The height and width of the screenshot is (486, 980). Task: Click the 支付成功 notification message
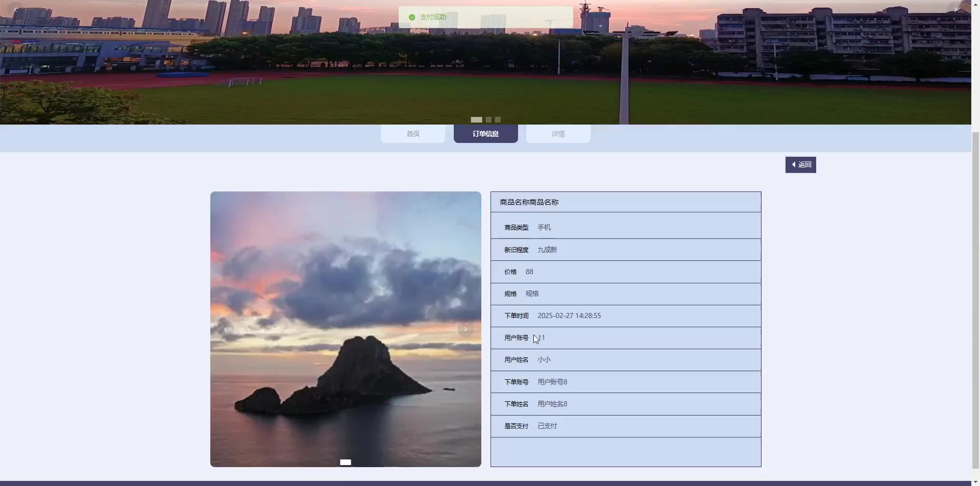(x=433, y=17)
